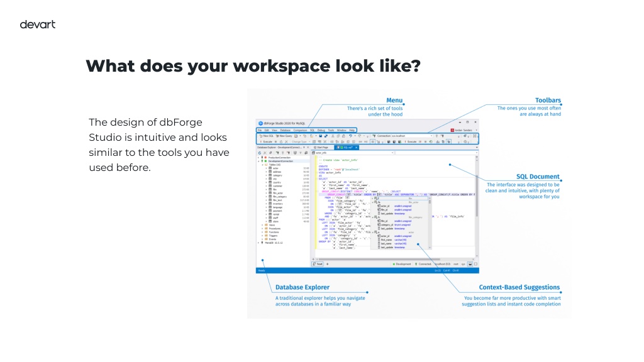Close the Database Explorer panel

308,147
